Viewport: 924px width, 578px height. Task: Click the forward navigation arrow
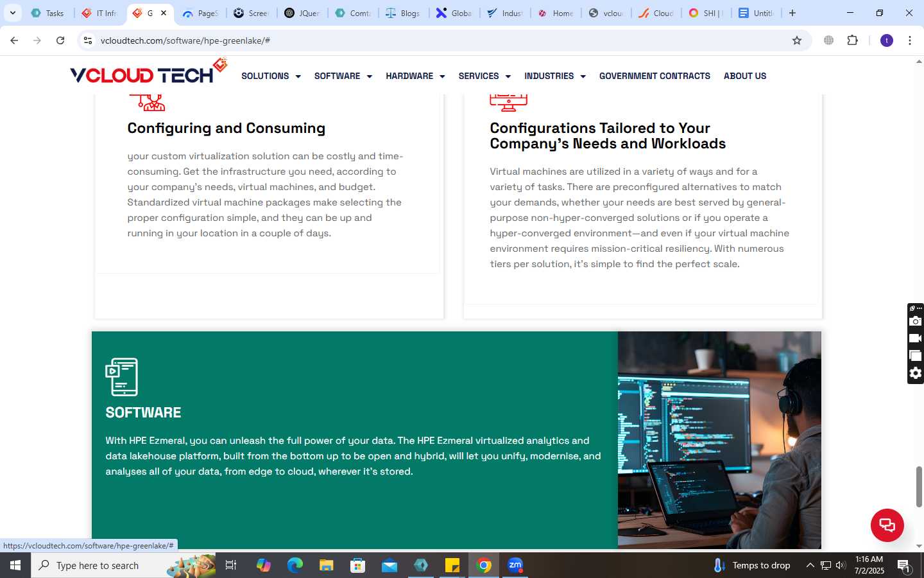tap(37, 40)
